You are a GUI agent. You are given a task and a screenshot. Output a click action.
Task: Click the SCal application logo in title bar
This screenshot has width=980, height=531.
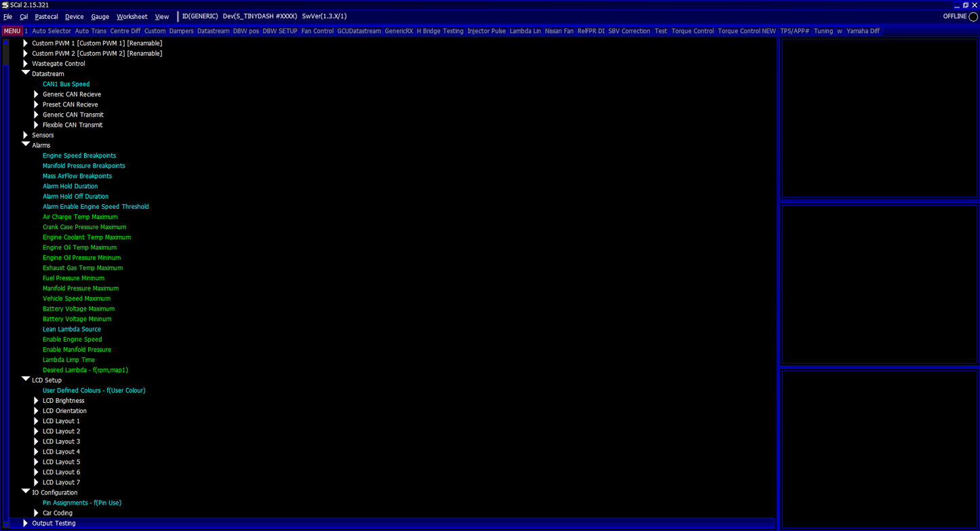(5, 5)
